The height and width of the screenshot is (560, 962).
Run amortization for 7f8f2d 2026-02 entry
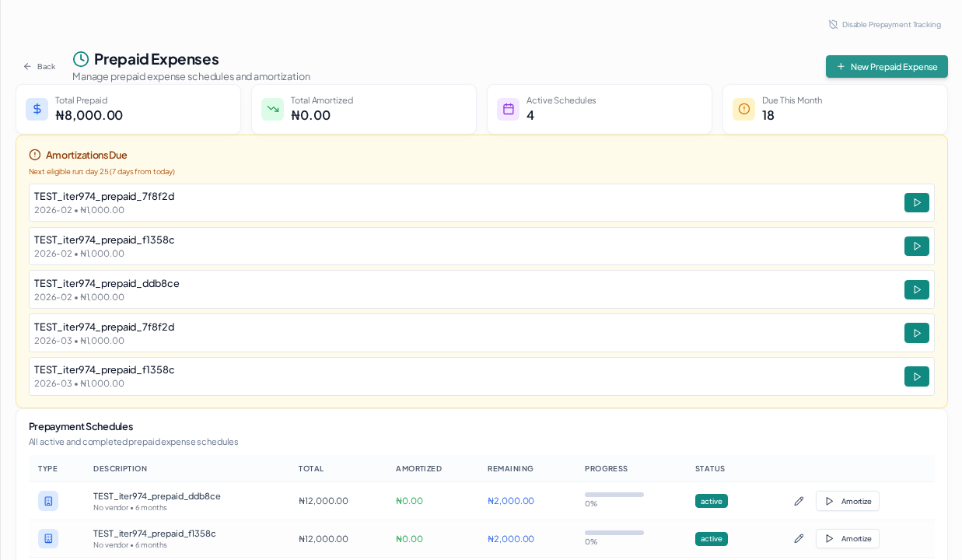pos(917,203)
